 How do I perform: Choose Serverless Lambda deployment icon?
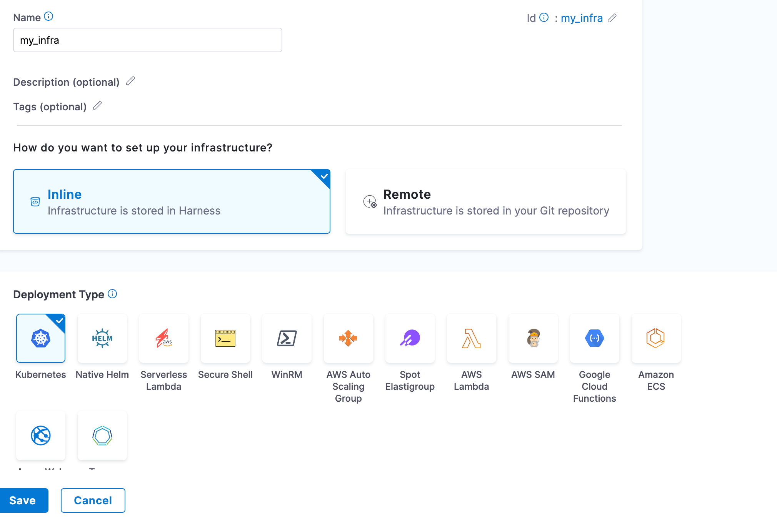[x=164, y=338]
